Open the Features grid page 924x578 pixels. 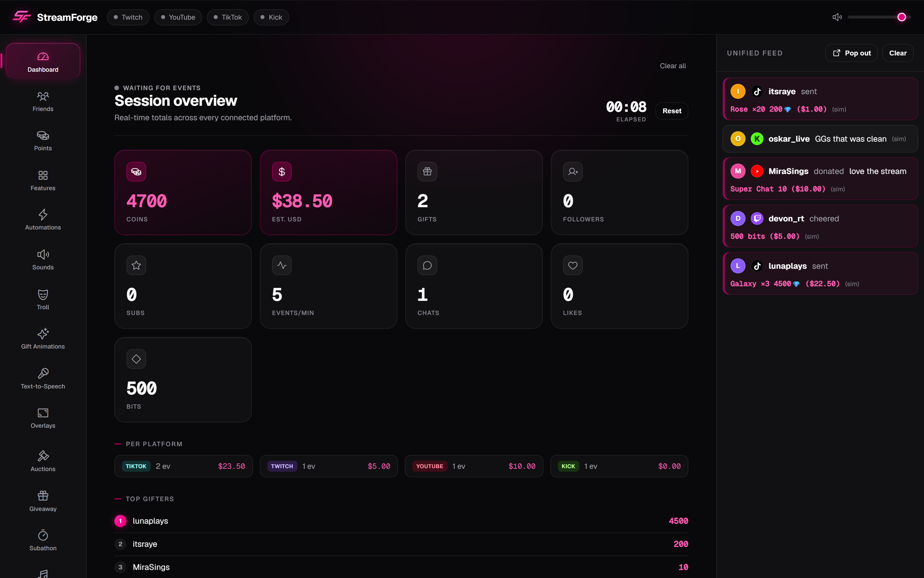pos(43,180)
